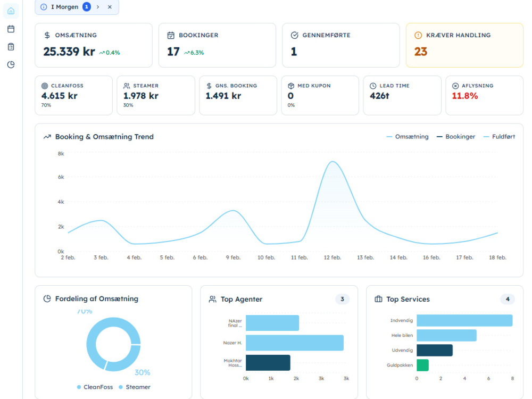Click the clock icon on Lead Time card
Viewport: 532px width, 399px height.
[x=373, y=86]
